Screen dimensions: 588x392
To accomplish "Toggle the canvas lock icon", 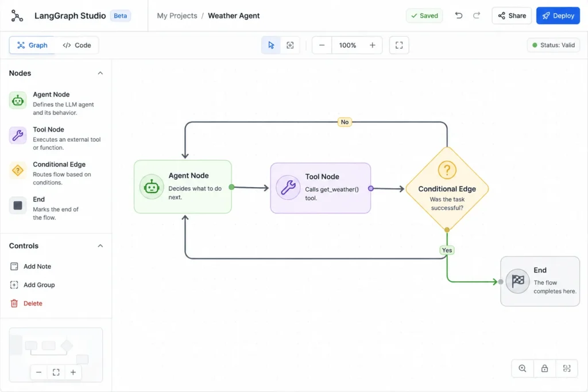I will [544, 368].
